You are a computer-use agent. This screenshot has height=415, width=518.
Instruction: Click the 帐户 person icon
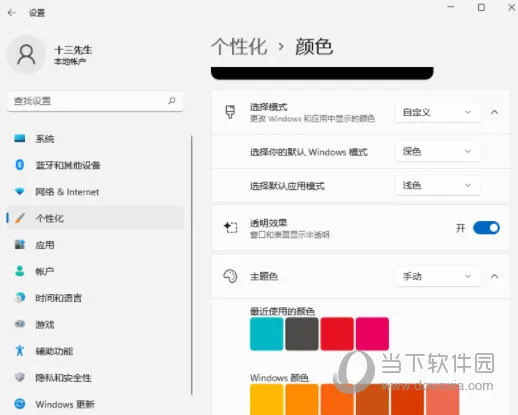pyautogui.click(x=20, y=271)
